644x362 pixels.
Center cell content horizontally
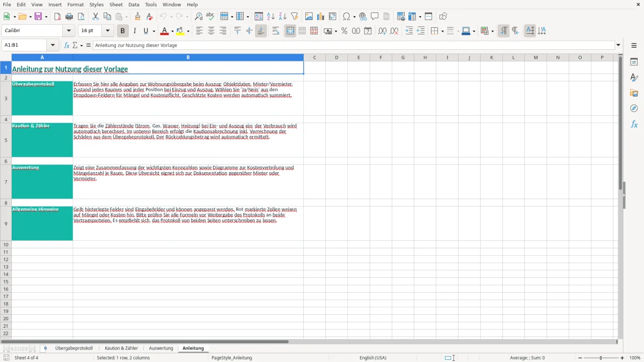coord(211,31)
